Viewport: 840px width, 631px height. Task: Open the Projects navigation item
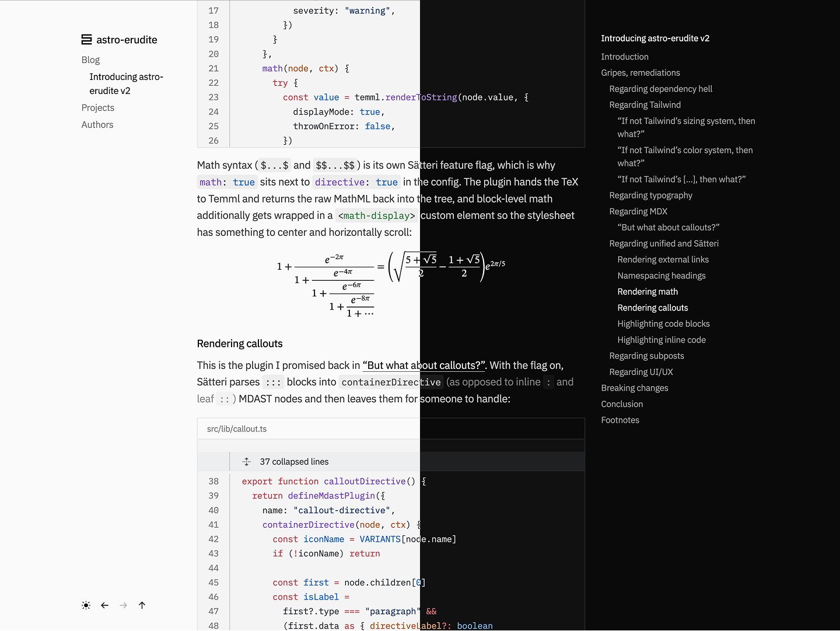98,107
